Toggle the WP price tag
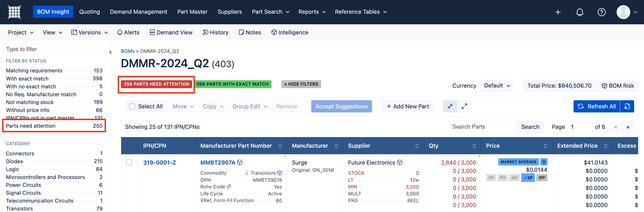 coord(542,178)
